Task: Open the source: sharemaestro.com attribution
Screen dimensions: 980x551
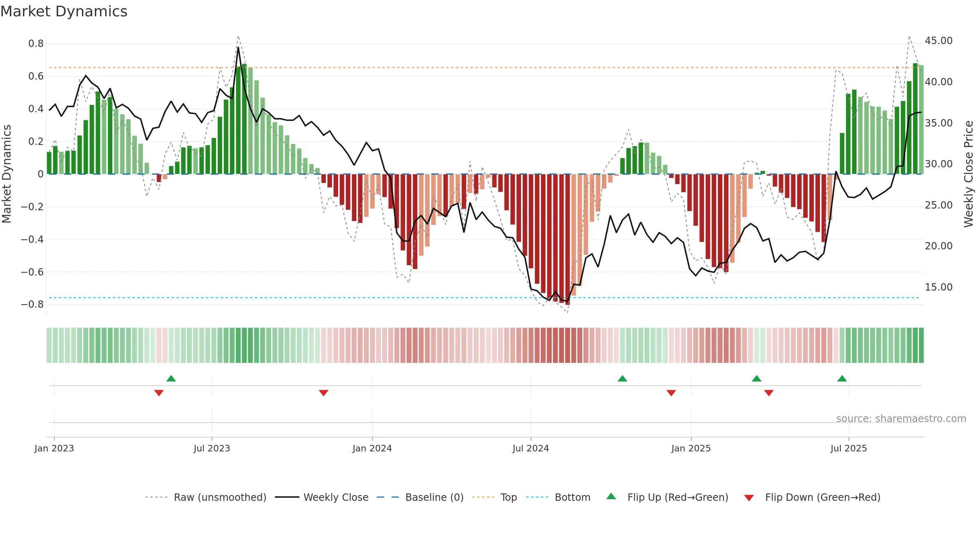Action: point(901,418)
